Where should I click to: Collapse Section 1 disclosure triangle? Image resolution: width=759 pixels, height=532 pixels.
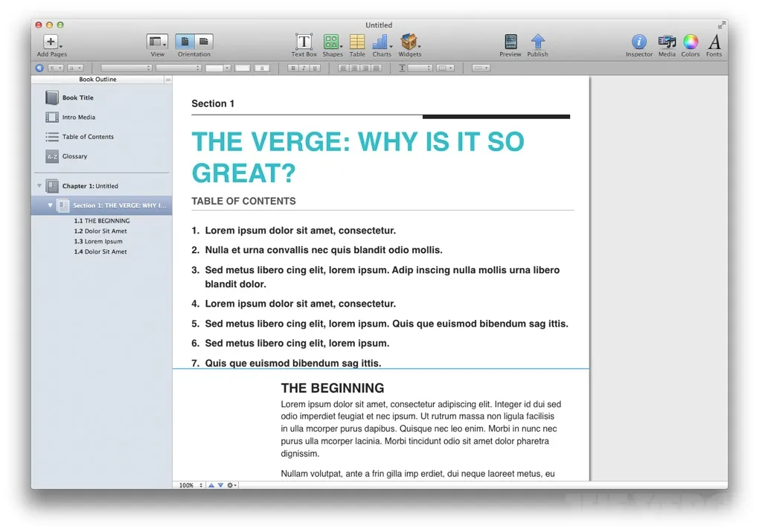(x=50, y=205)
